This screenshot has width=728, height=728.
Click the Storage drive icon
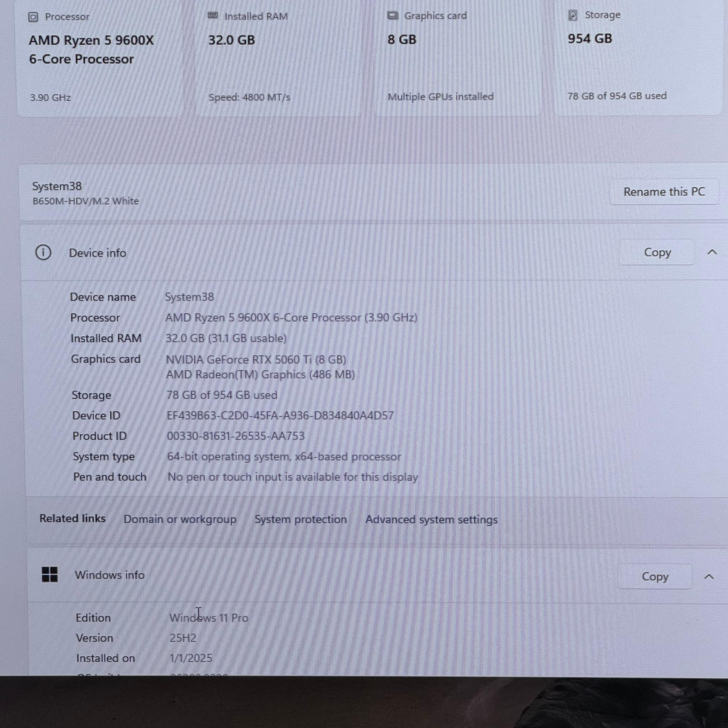[x=572, y=15]
